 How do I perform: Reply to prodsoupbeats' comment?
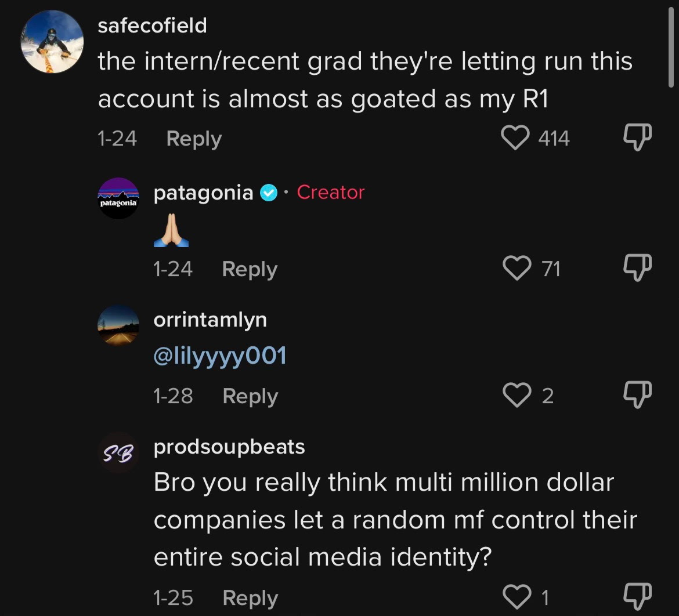(250, 598)
